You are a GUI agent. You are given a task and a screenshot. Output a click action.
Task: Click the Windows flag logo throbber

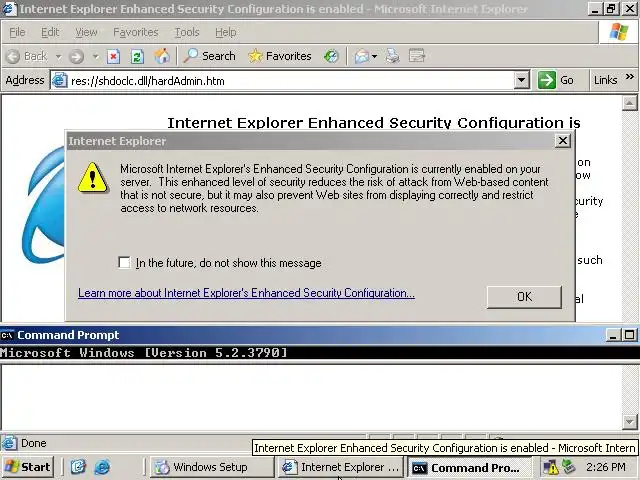point(619,32)
